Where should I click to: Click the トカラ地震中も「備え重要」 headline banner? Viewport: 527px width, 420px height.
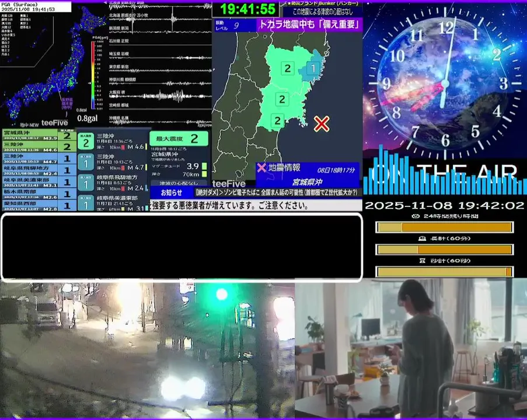[x=309, y=24]
